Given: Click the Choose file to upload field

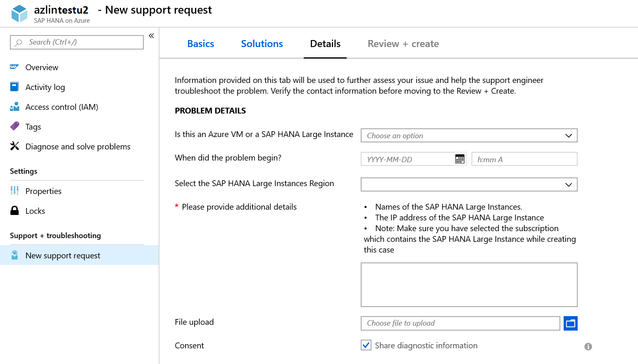Looking at the screenshot, I should click(x=460, y=323).
